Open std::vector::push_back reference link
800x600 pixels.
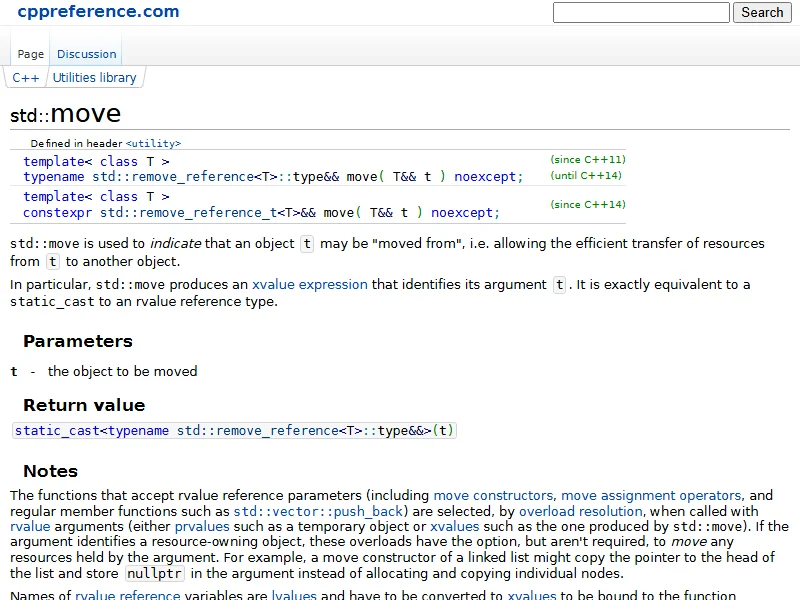[x=317, y=511]
